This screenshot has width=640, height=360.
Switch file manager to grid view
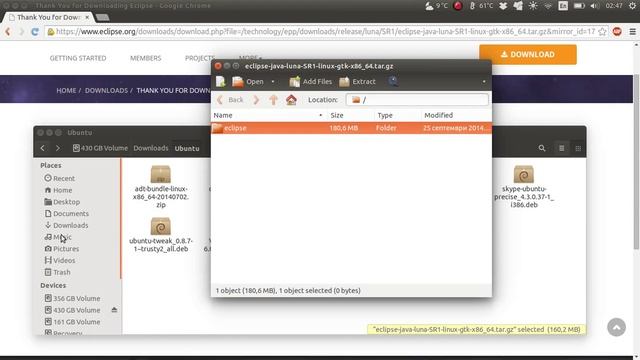[x=578, y=148]
